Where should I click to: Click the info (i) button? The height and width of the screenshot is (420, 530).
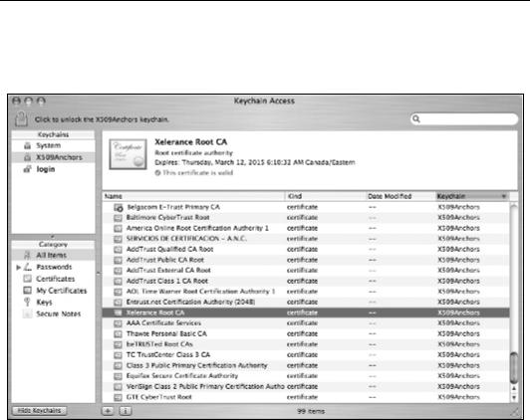(126, 411)
